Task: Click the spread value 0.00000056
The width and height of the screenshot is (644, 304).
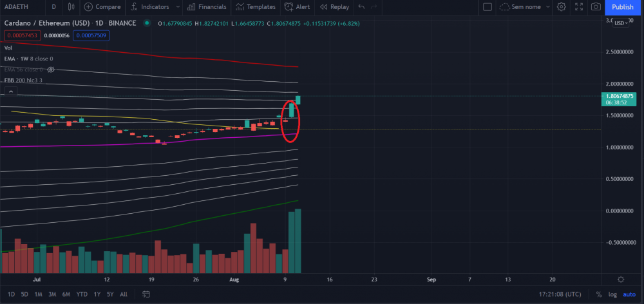Action: click(57, 35)
